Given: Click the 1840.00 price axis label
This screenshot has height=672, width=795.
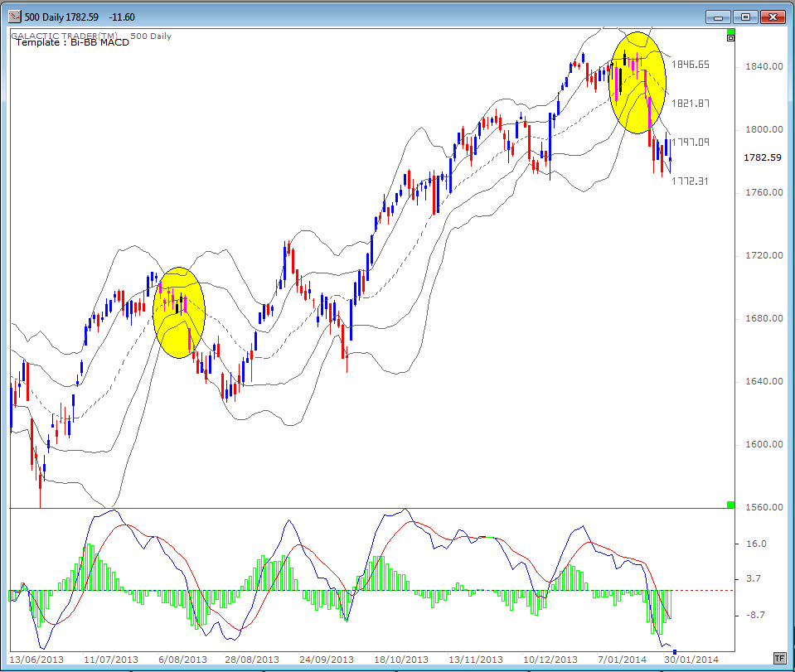Looking at the screenshot, I should (x=763, y=66).
